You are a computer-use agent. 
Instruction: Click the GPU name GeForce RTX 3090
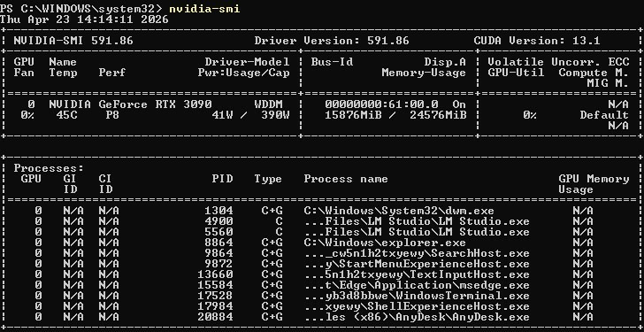pos(156,104)
